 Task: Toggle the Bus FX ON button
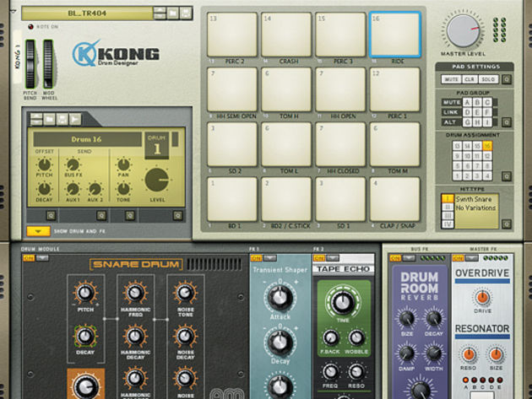395,258
